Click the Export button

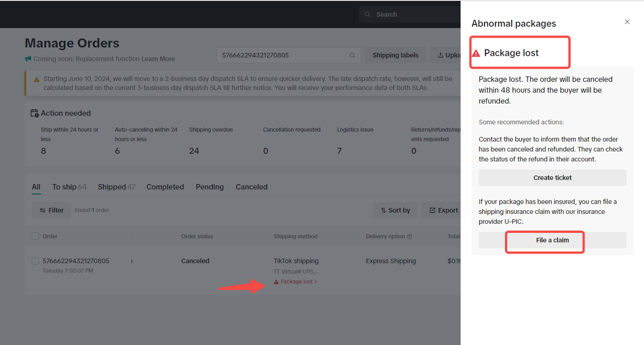(x=443, y=210)
